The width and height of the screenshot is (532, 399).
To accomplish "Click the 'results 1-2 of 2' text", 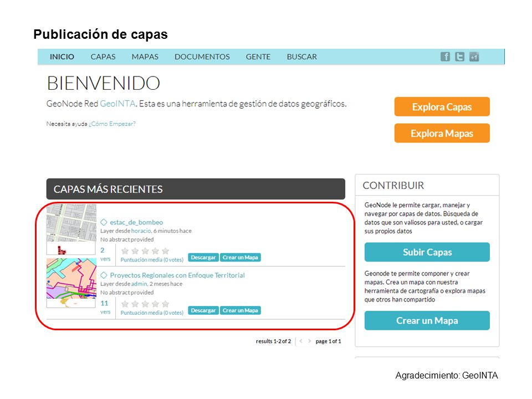I will (x=273, y=341).
